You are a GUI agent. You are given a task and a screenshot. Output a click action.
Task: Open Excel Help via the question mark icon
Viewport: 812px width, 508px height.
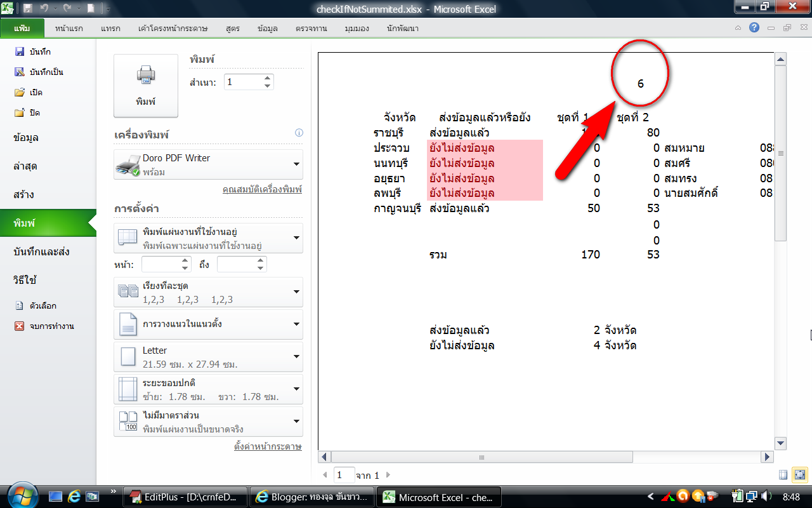point(754,28)
